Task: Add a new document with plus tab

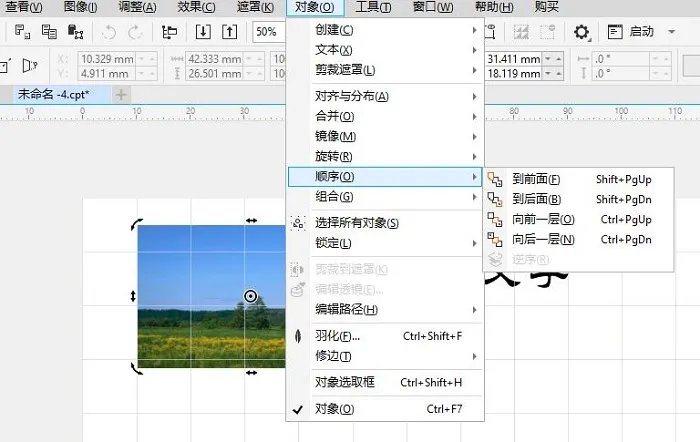Action: pos(121,95)
